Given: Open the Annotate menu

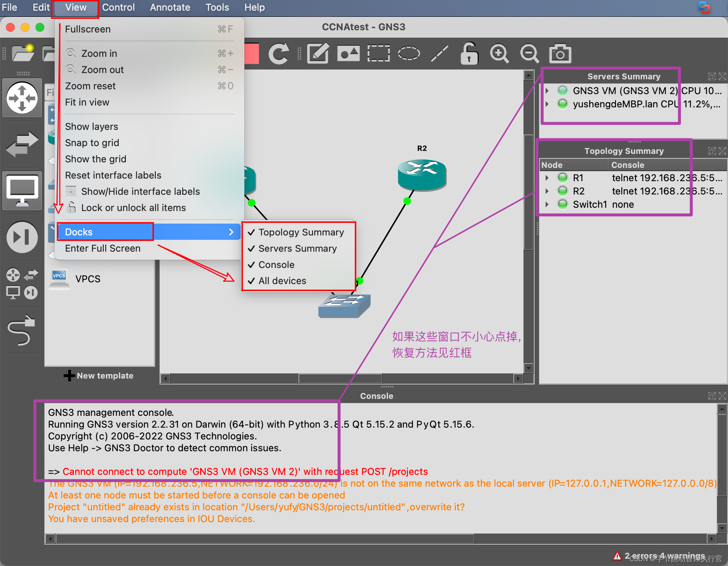Looking at the screenshot, I should 170,7.
